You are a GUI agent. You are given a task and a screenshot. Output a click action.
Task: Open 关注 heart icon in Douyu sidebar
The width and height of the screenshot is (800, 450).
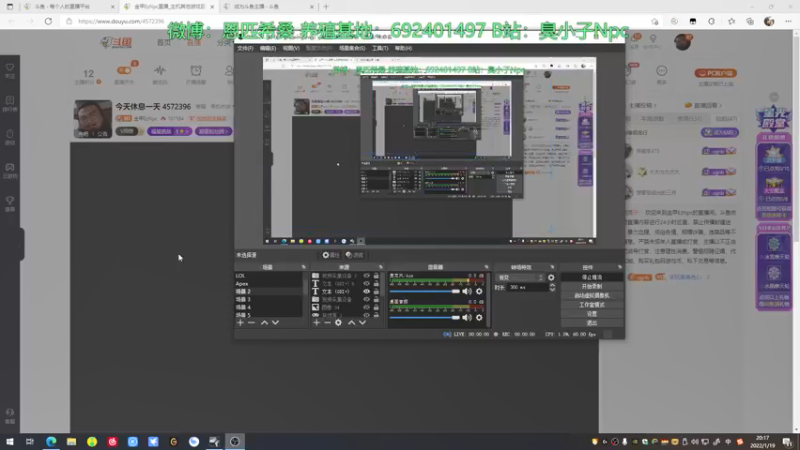click(x=10, y=70)
